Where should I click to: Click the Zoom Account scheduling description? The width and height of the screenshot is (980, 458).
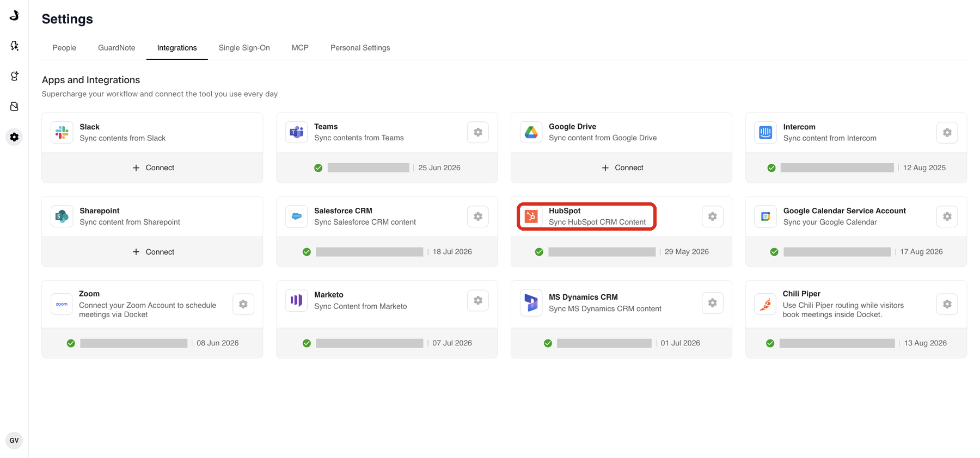coord(148,310)
